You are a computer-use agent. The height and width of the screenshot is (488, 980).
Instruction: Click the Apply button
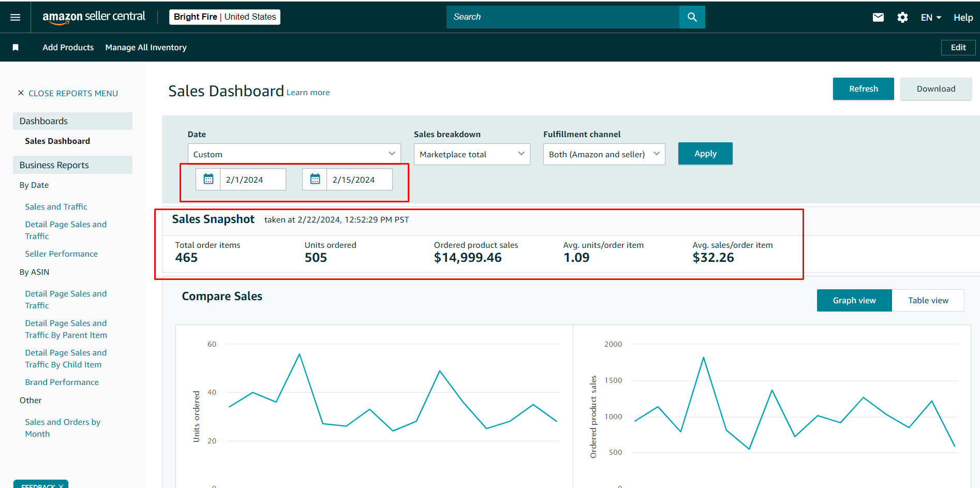point(705,154)
